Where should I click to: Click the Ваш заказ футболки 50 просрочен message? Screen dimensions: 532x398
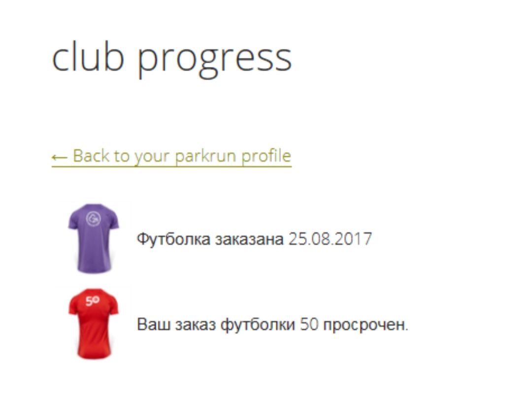coord(272,325)
